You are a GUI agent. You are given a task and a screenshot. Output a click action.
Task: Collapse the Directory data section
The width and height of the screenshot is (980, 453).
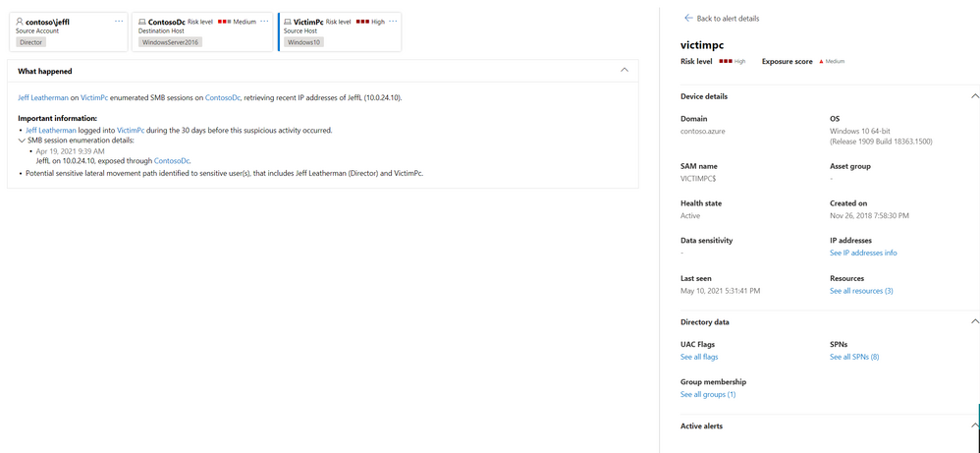(x=974, y=321)
